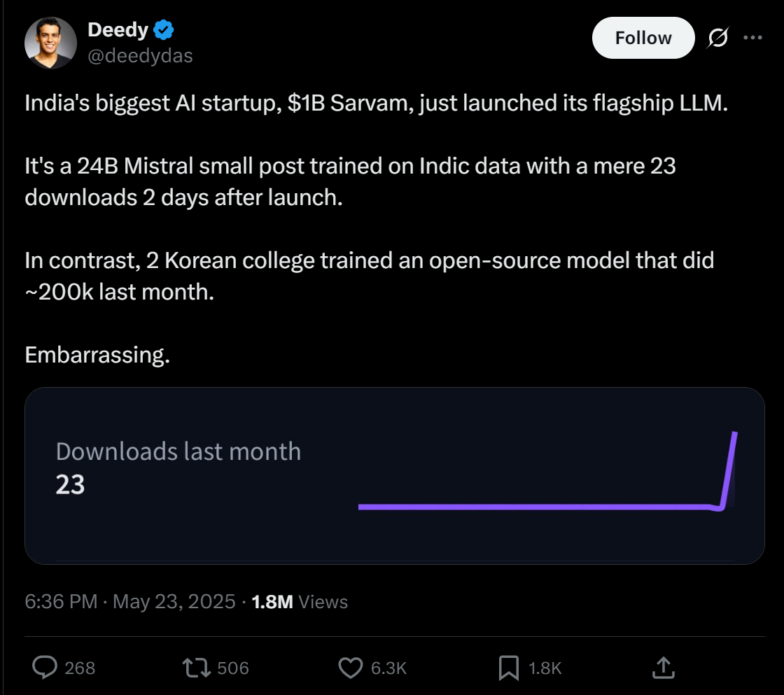Select the @deedydas username
The image size is (784, 695).
141,56
